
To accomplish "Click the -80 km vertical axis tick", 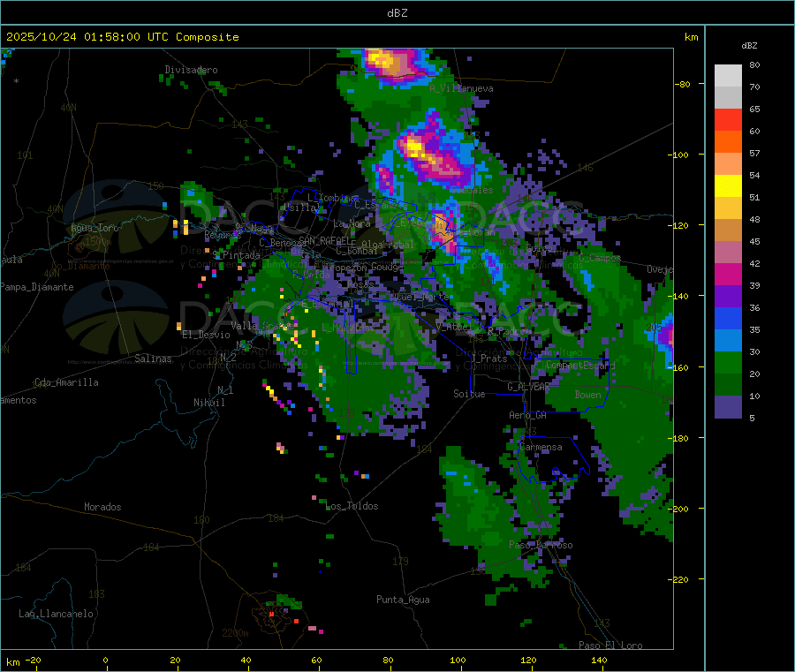I will pyautogui.click(x=683, y=84).
